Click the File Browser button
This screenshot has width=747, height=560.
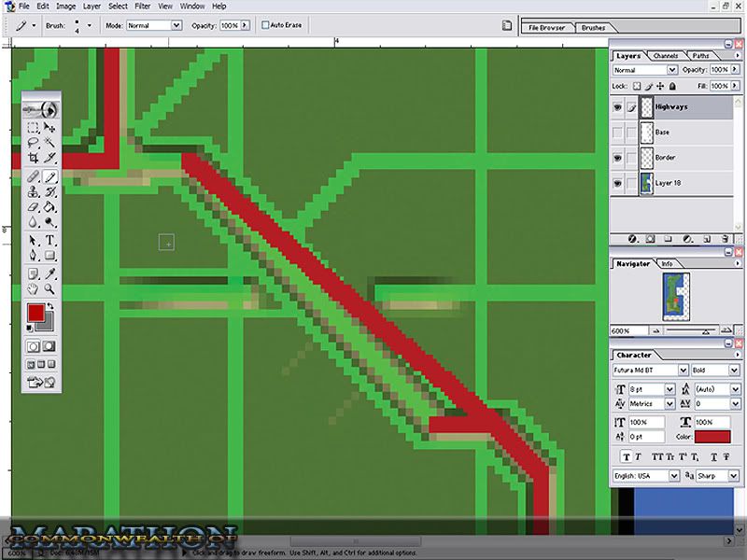pos(546,28)
